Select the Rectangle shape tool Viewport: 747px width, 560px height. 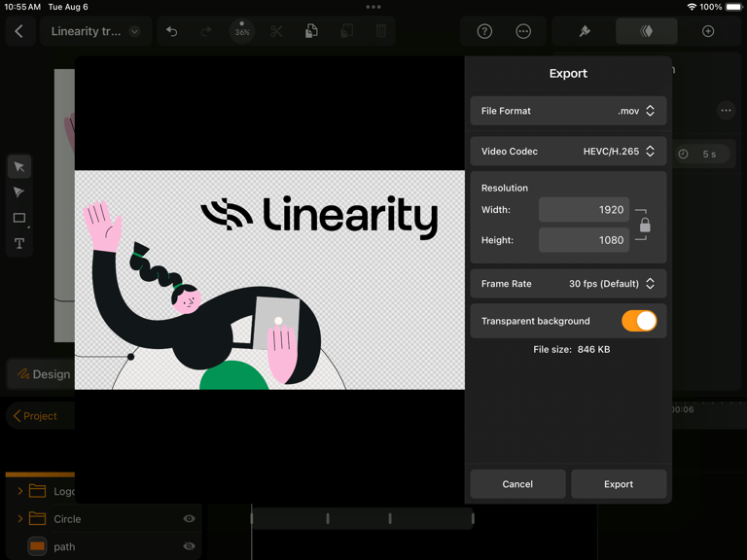[x=19, y=218]
